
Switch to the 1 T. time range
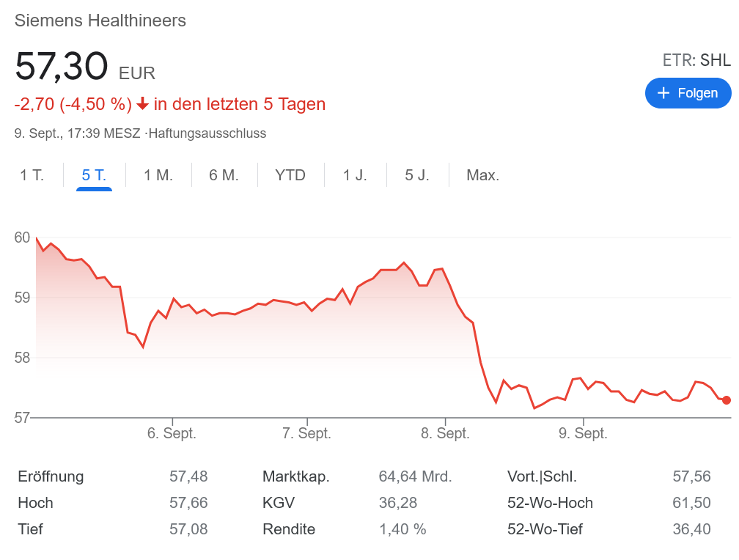tap(32, 175)
